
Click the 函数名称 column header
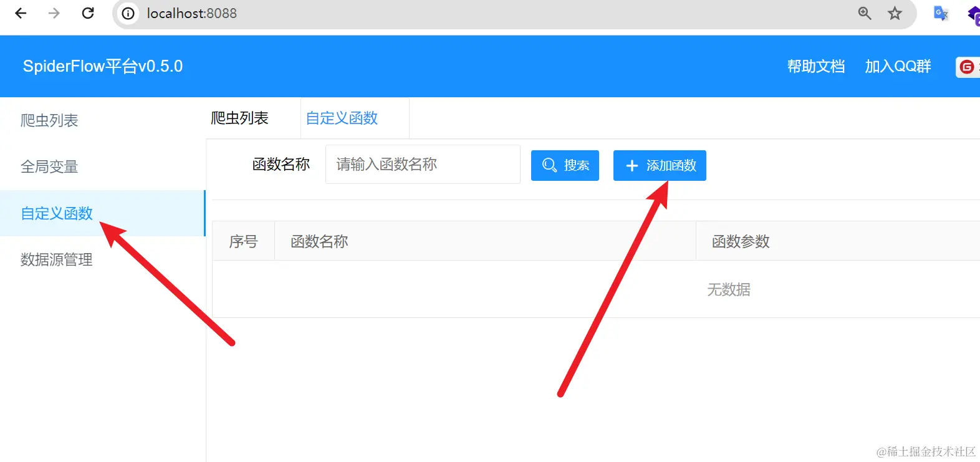click(x=485, y=241)
